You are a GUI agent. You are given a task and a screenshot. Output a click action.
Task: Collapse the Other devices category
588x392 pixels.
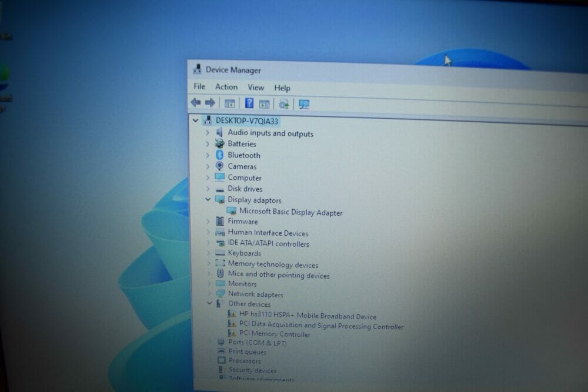(209, 303)
